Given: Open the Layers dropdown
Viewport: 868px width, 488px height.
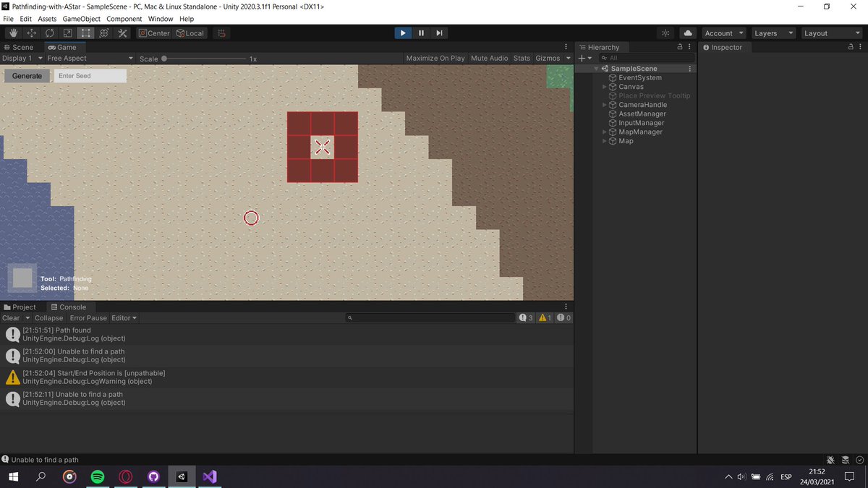Looking at the screenshot, I should pos(773,33).
